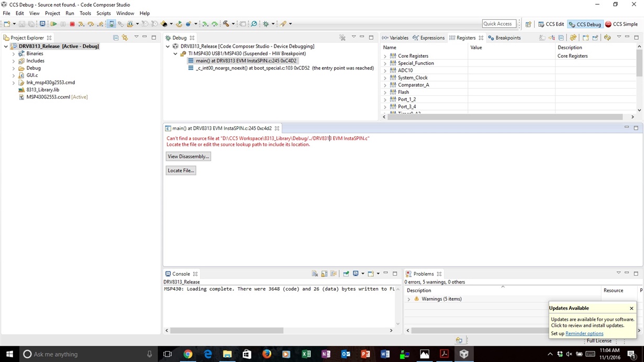644x362 pixels.
Task: Click the Save floppy disk toolbar icon
Action: [x=22, y=24]
